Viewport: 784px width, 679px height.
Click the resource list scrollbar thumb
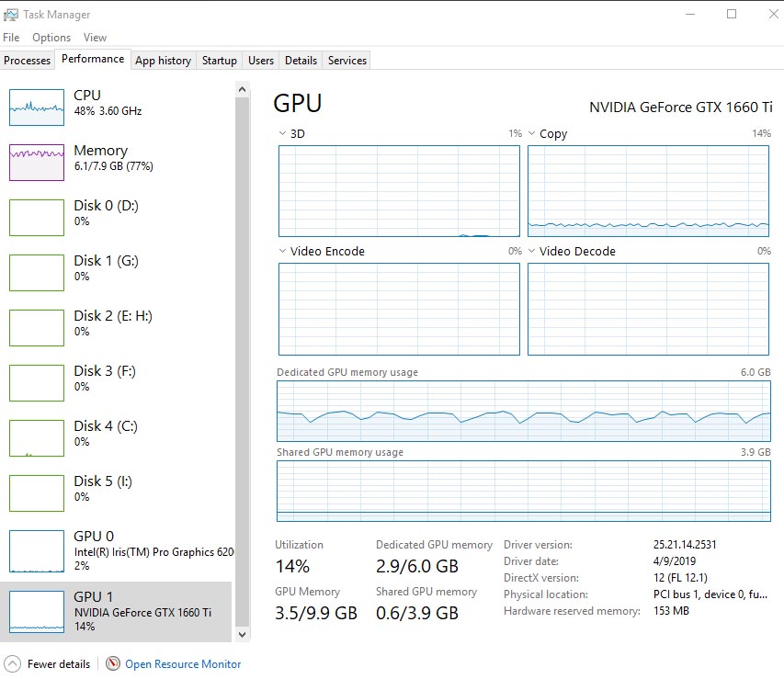coord(242,361)
